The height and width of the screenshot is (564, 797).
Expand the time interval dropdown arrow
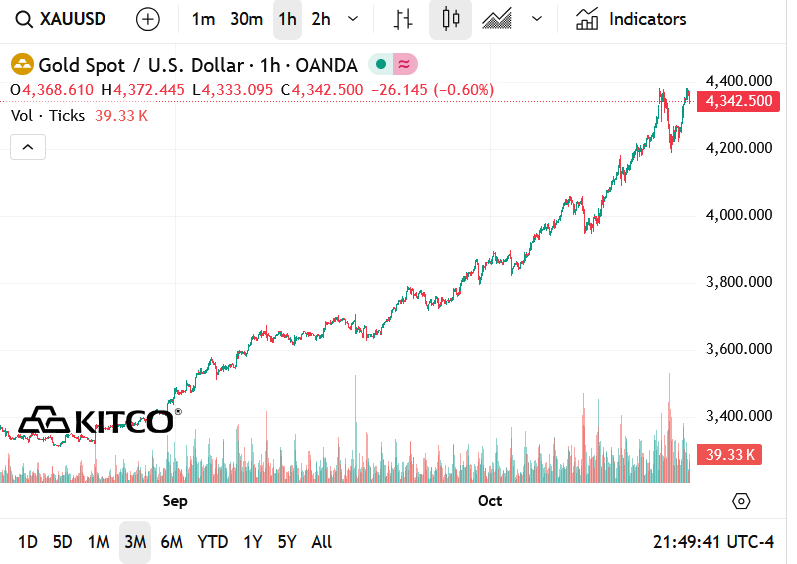pyautogui.click(x=352, y=19)
